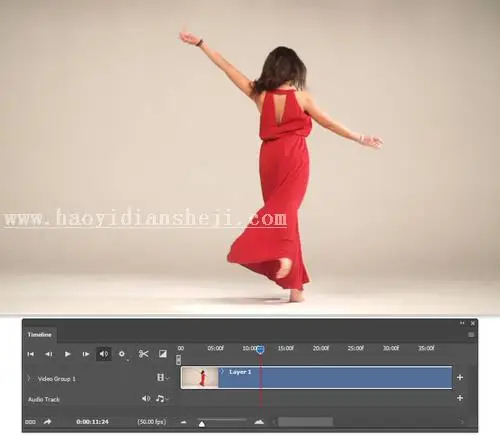500x435 pixels.
Task: Click the 20:00f ruler mark
Action: pyautogui.click(x=321, y=348)
